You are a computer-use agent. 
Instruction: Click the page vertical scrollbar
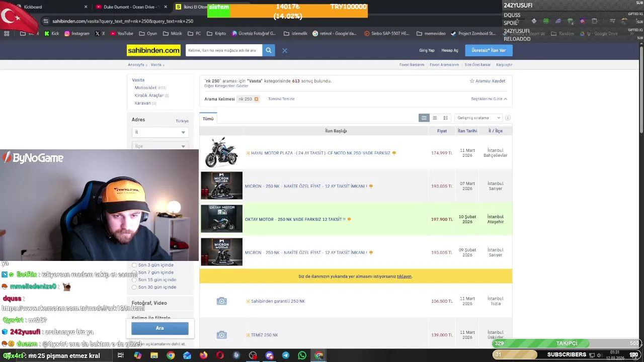[641, 90]
